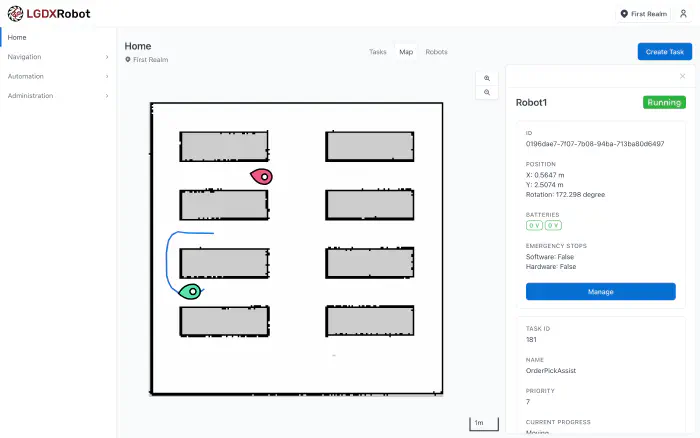
Task: Open the user profile icon
Action: click(683, 14)
